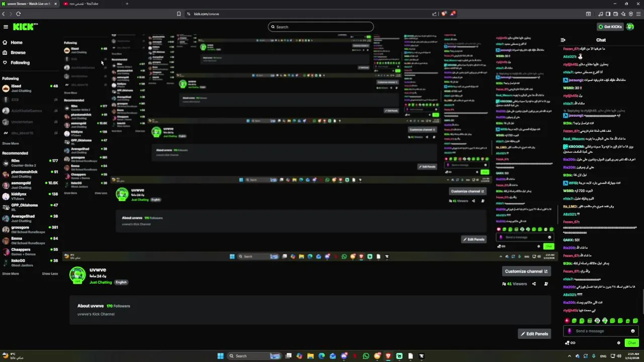Focus the Send a message field
Screen dimensions: 644x362
point(602,331)
